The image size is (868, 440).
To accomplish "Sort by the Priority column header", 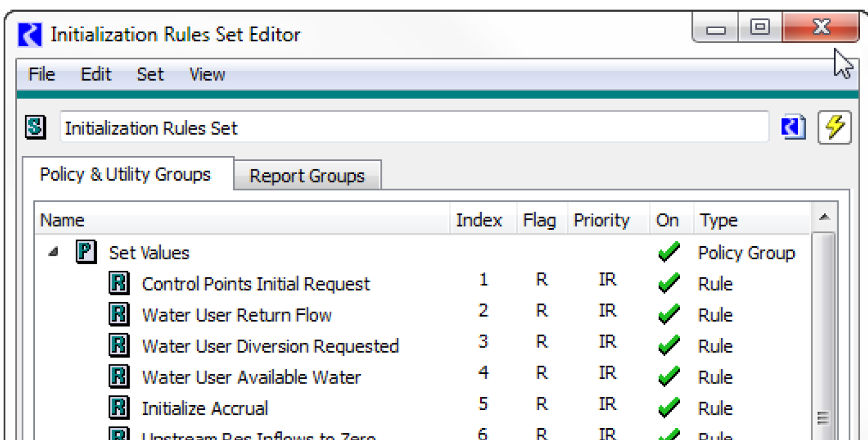I will coord(601,220).
